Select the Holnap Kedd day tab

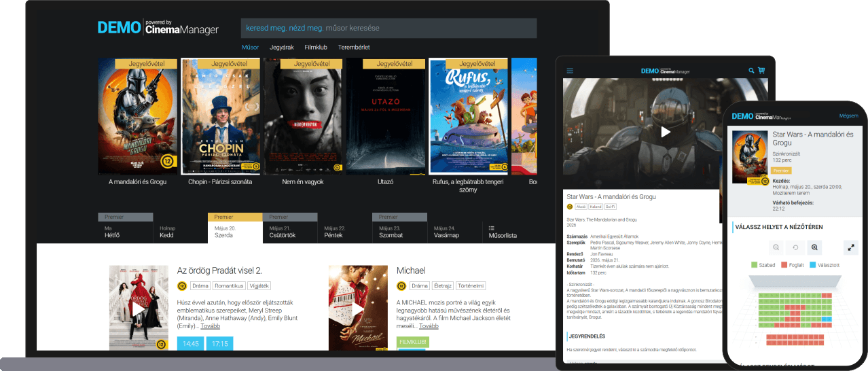coord(180,232)
